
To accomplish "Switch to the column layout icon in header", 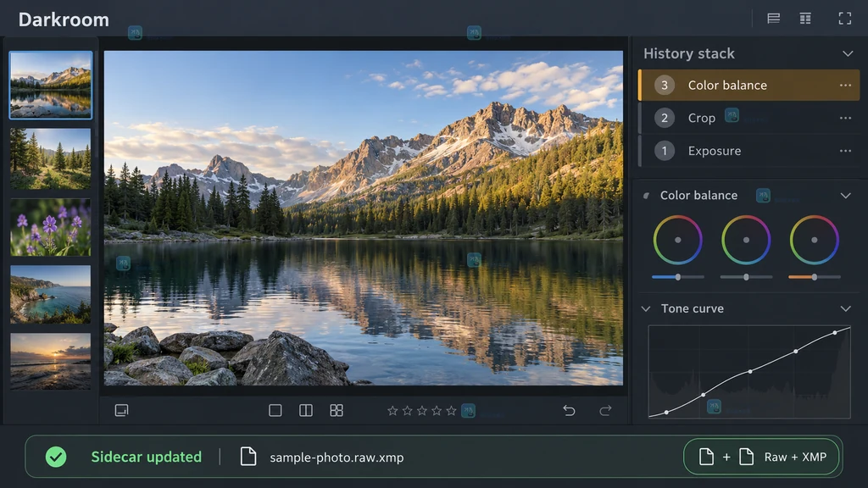I will point(805,19).
